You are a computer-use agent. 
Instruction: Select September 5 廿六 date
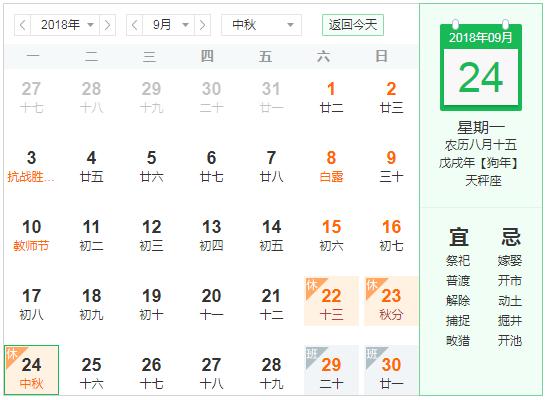click(x=151, y=166)
